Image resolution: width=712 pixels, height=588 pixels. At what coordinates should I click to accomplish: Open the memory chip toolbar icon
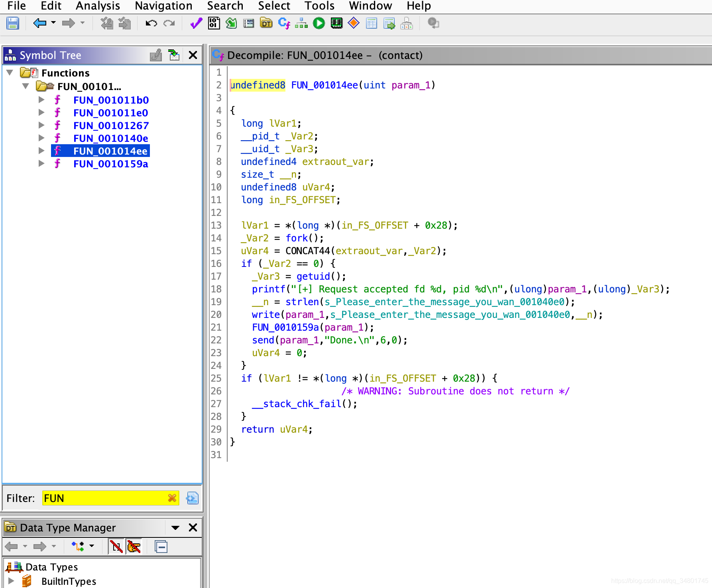click(x=336, y=23)
